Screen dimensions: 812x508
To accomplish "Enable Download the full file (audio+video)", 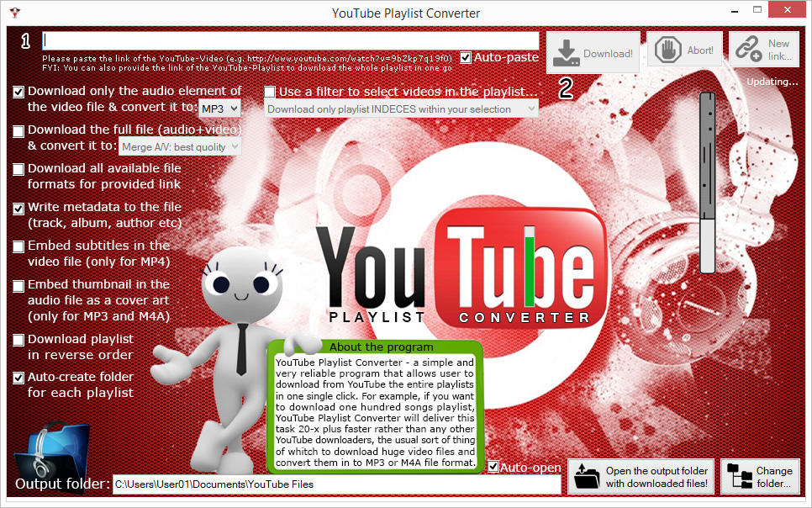I will click(18, 131).
